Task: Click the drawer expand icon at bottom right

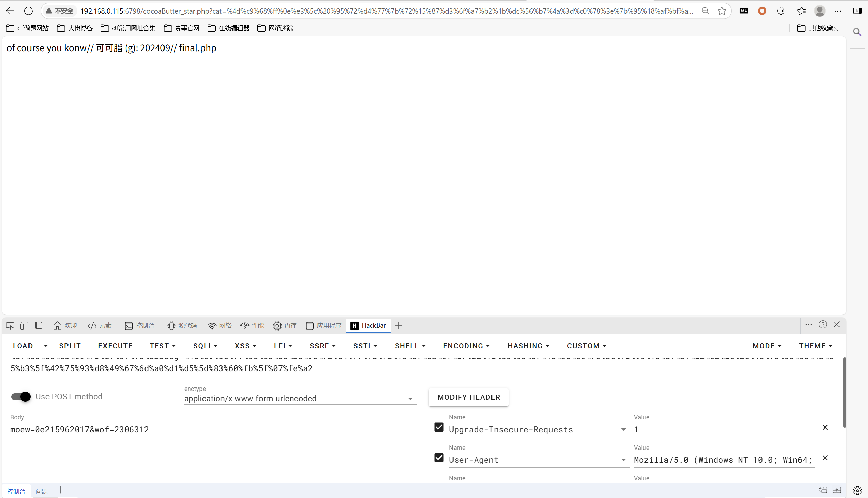Action: (837, 490)
